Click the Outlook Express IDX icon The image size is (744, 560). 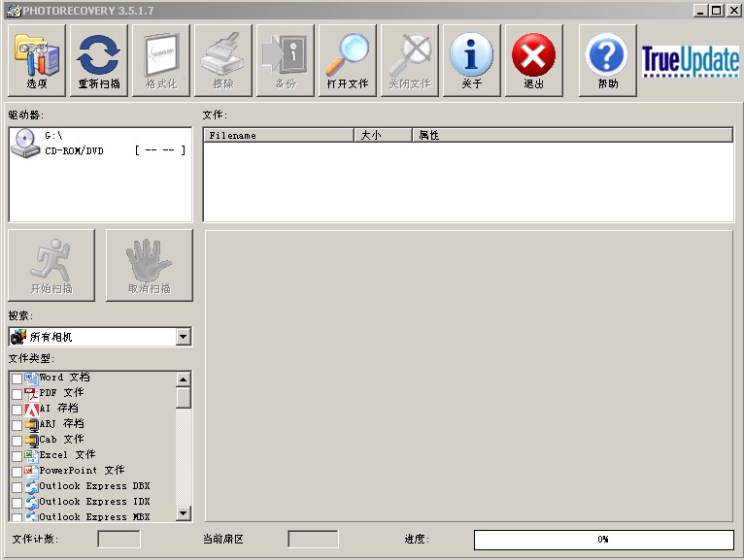pyautogui.click(x=31, y=502)
